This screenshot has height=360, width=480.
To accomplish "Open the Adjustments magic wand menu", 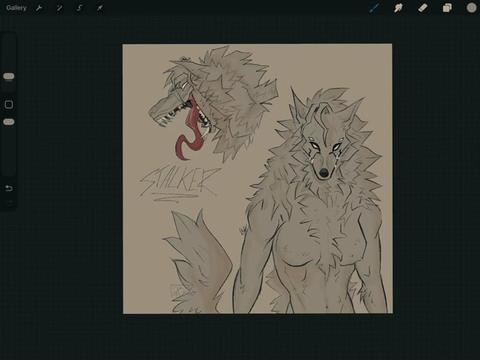I will pos(59,8).
